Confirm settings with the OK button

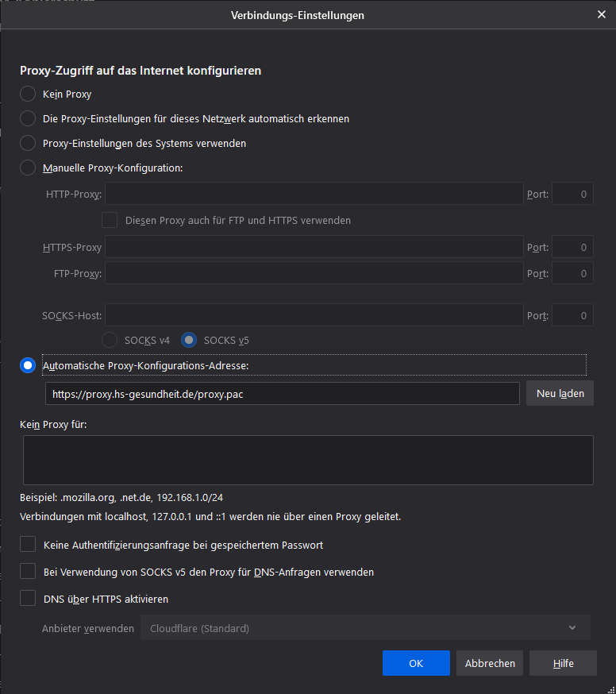point(416,663)
